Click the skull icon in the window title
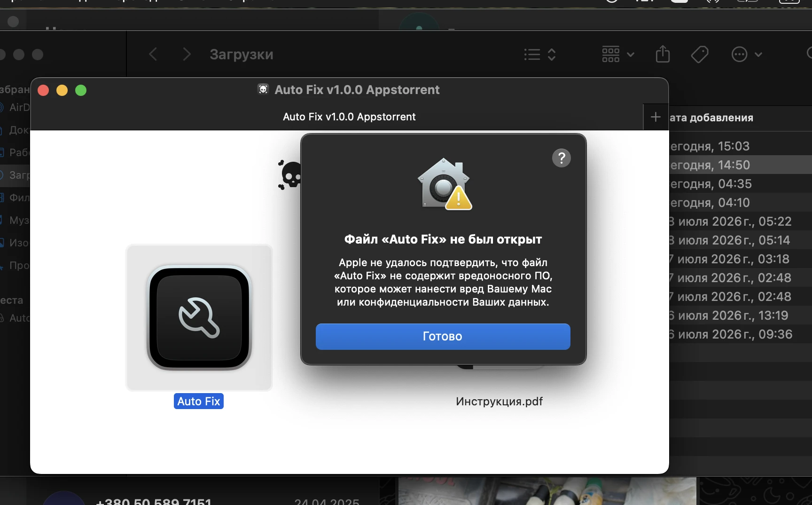This screenshot has width=812, height=505. point(263,89)
